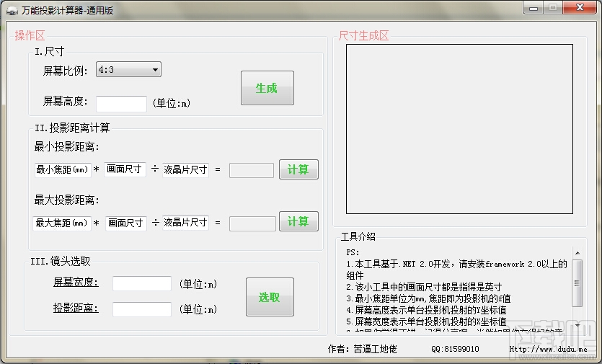This screenshot has height=364, width=602.
Task: Click the line 屏幕宽度表示单台投影机投射的X坐标值
Action: coord(426,321)
